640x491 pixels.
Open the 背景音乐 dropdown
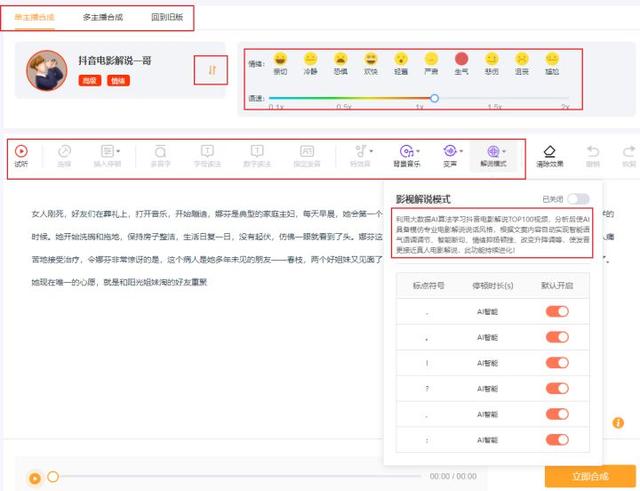(407, 151)
